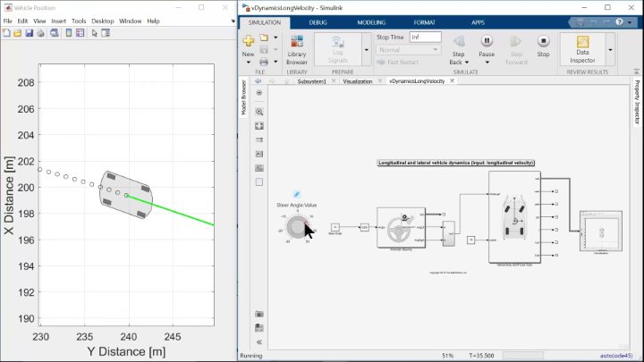Open Insert menu in Vehicle Position window
The width and height of the screenshot is (644, 362).
click(x=58, y=21)
